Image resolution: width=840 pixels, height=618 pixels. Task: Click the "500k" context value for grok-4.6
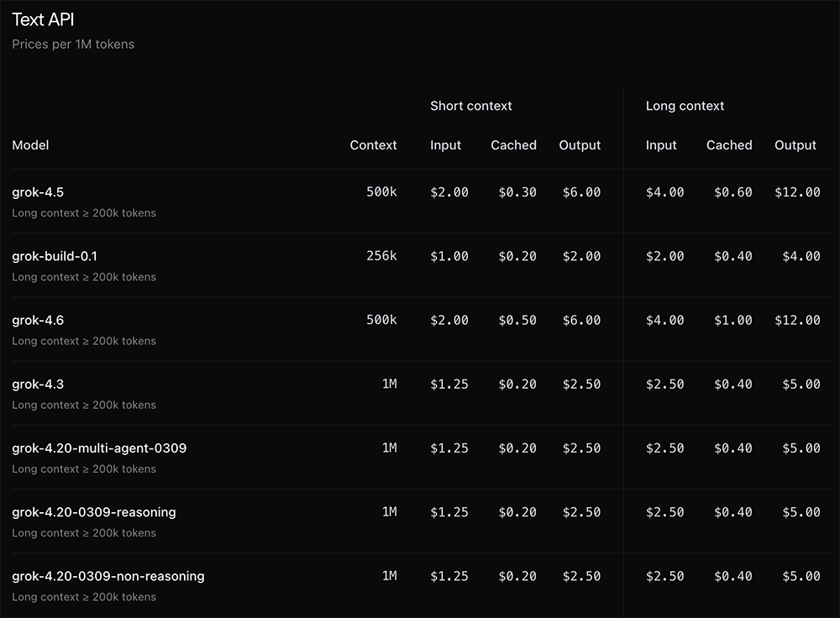pos(381,320)
